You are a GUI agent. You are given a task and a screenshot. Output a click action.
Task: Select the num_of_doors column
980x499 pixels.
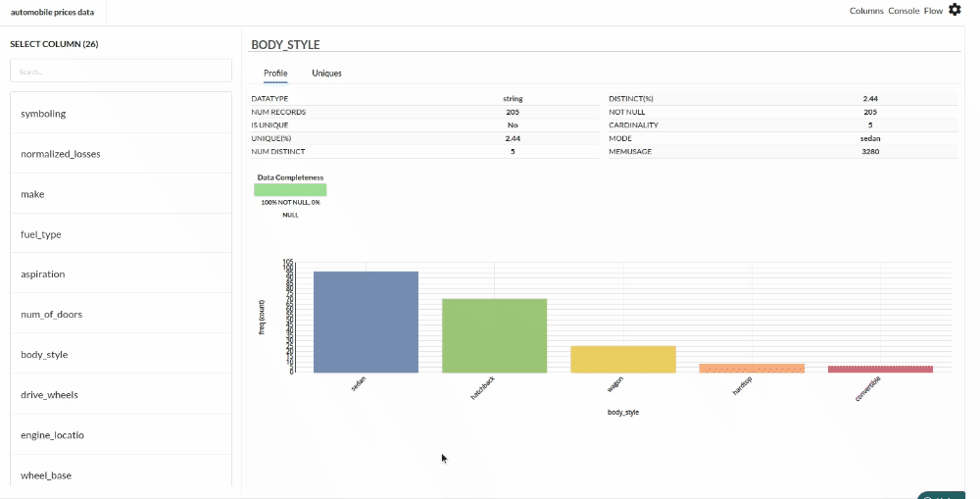pyautogui.click(x=121, y=314)
